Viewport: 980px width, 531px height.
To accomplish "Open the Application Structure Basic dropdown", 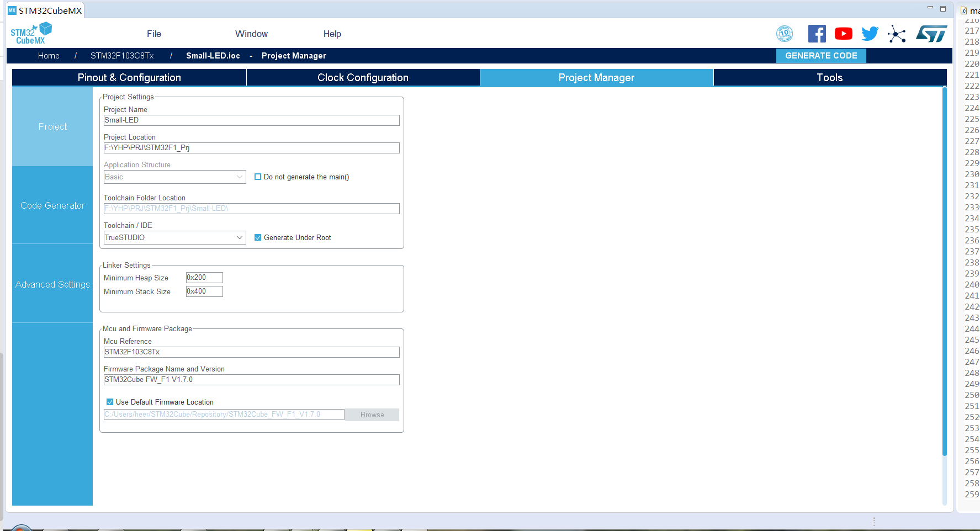I will 174,177.
